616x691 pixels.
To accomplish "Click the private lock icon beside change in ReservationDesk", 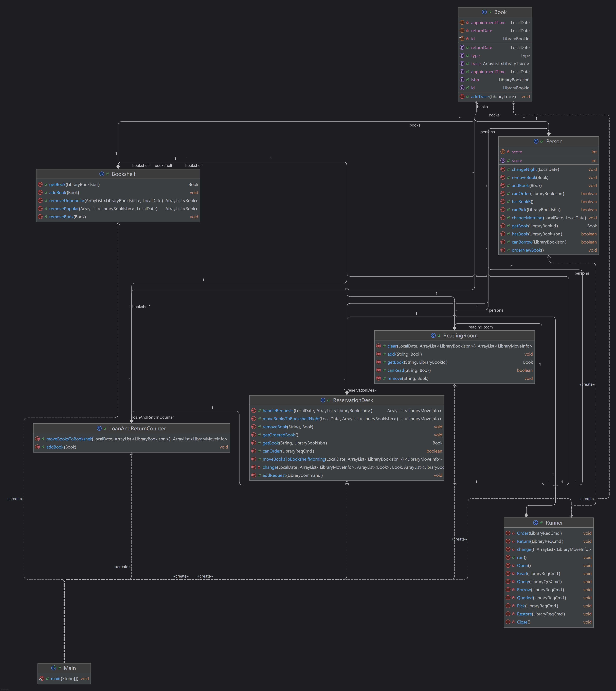I will tap(259, 467).
